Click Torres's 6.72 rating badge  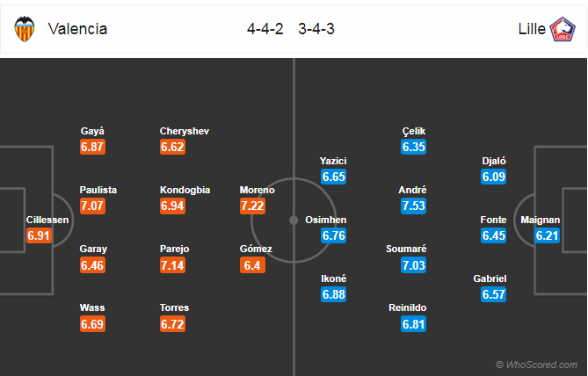(172, 324)
